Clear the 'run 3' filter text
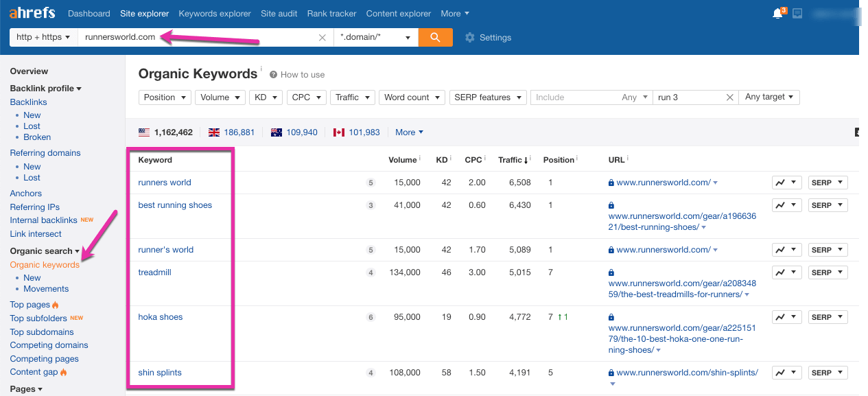 pos(730,97)
